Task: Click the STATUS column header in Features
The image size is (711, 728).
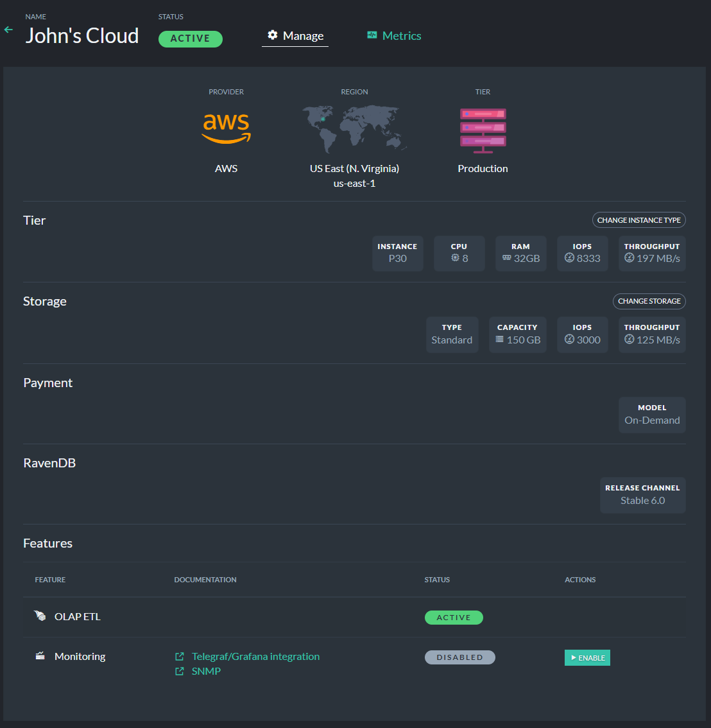Action: click(437, 580)
